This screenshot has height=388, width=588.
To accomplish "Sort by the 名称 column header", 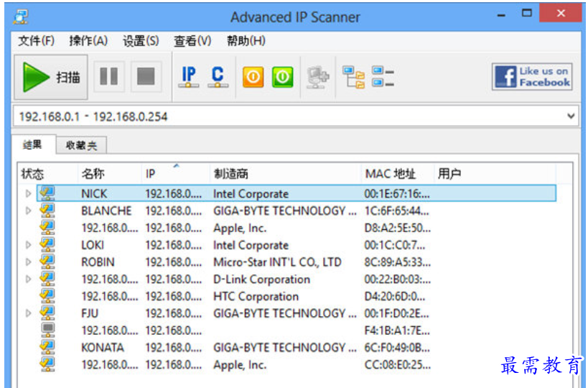I will 110,174.
